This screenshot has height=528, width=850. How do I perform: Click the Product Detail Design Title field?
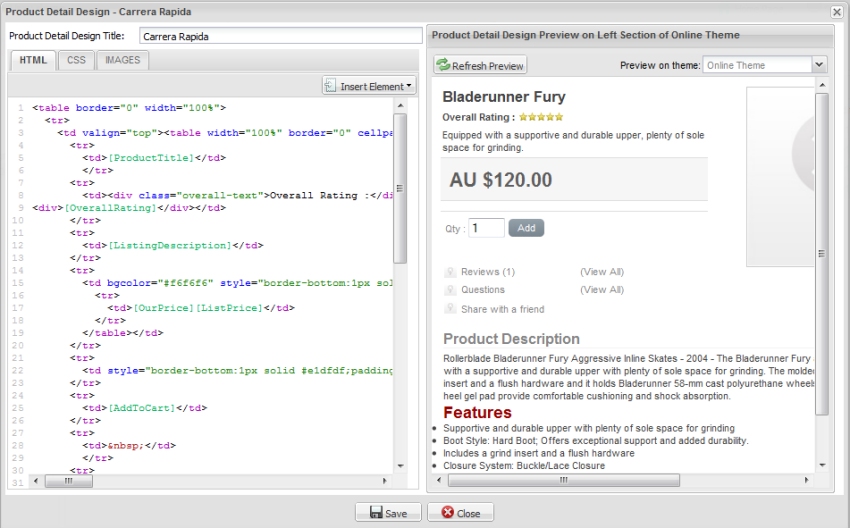pyautogui.click(x=281, y=36)
